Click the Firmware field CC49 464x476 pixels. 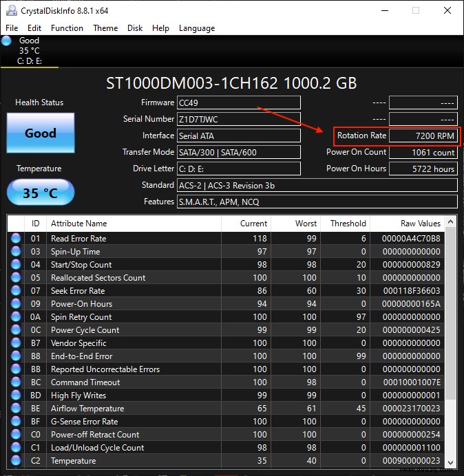click(x=238, y=102)
